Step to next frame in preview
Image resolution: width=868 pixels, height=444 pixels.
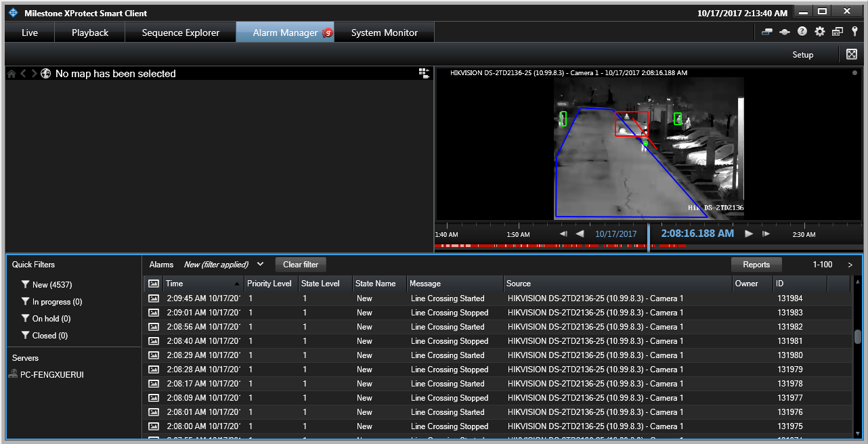click(766, 234)
